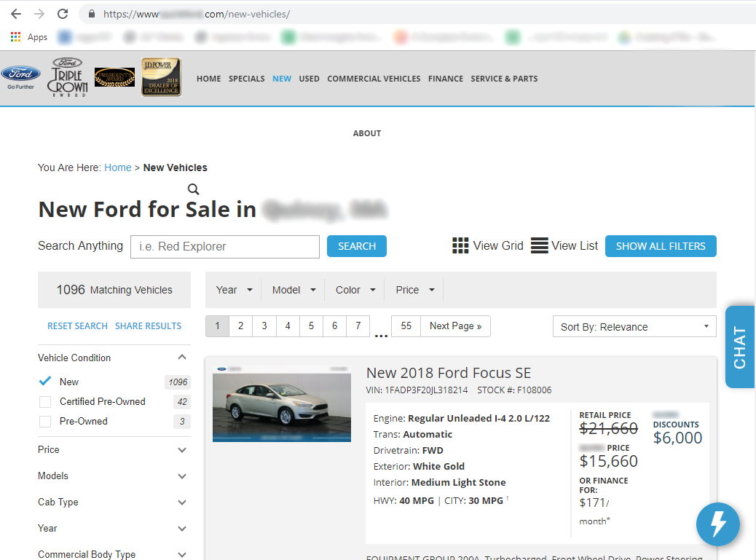Go to Service & Parts menu
This screenshot has width=756, height=560.
click(x=504, y=79)
